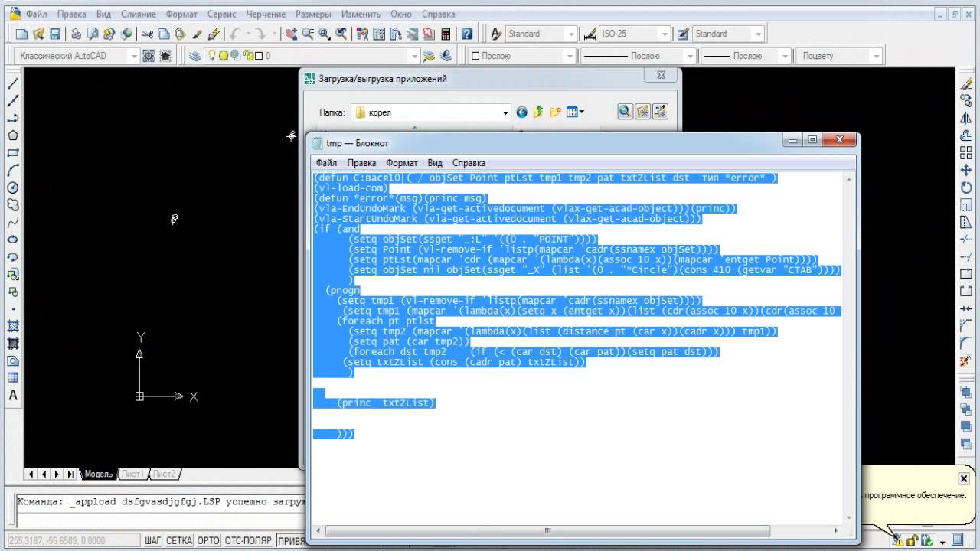Open the Размеры menu in AutoCAD
Viewport: 980px width, 551px height.
[313, 14]
